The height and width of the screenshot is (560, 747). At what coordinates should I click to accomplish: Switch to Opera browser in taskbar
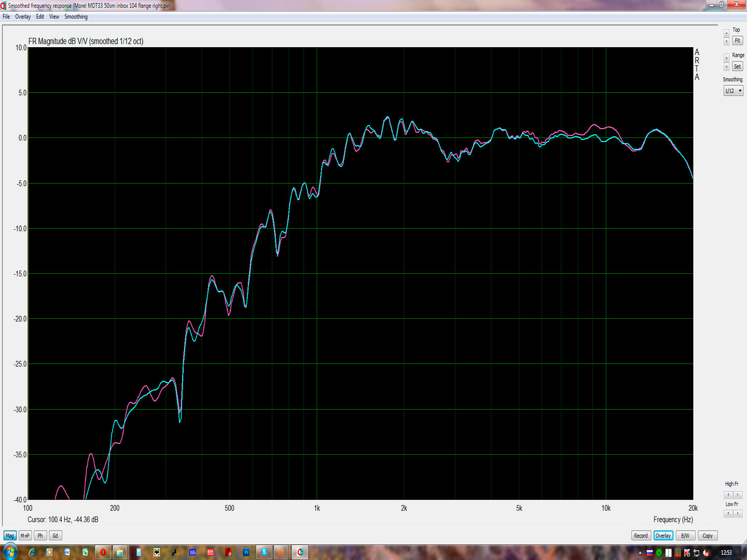coord(103,552)
